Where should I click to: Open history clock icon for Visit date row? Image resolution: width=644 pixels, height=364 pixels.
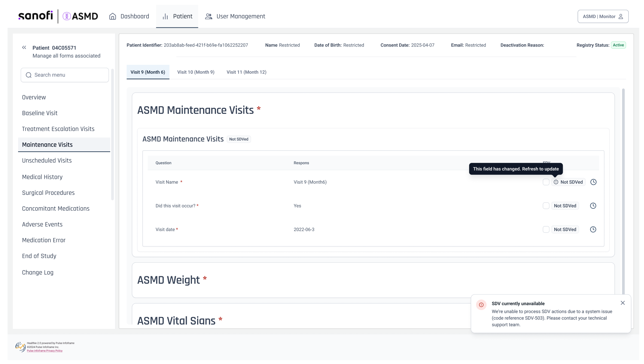click(x=593, y=229)
